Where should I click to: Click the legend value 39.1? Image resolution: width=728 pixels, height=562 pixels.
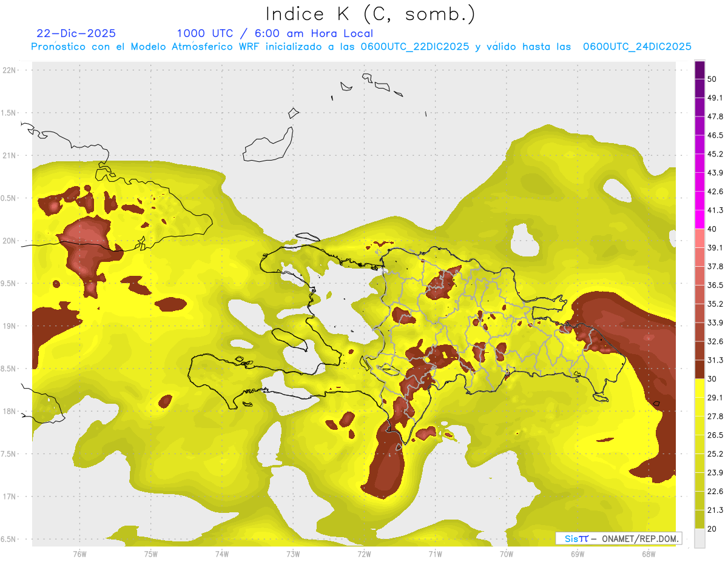[715, 247]
